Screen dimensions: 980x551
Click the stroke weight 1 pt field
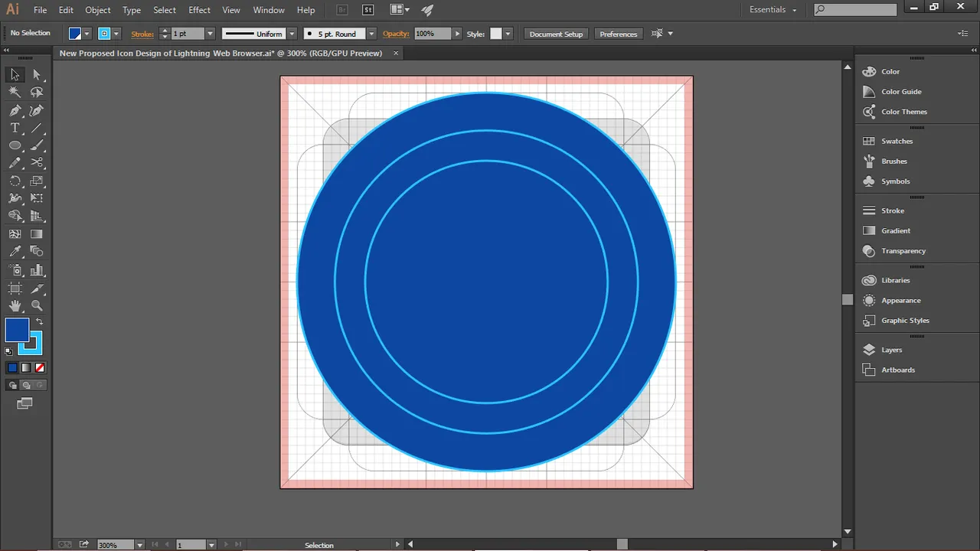point(188,34)
